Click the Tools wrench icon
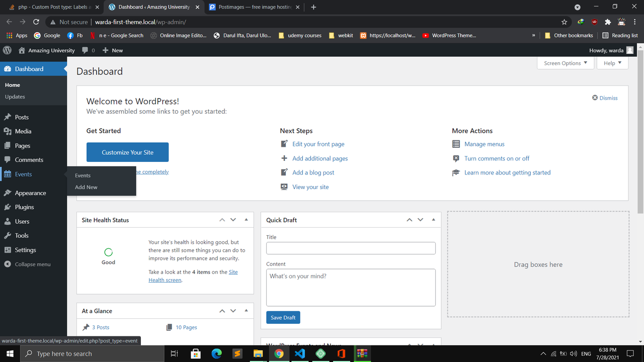The width and height of the screenshot is (644, 362). click(x=8, y=235)
